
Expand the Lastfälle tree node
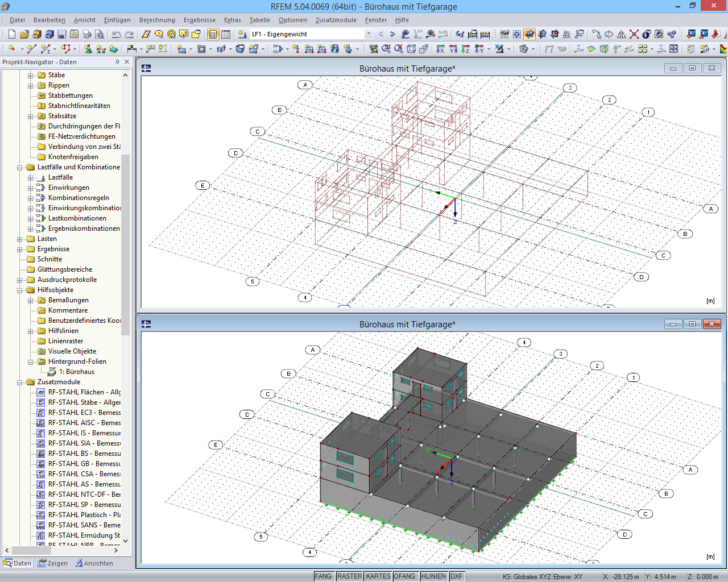31,178
